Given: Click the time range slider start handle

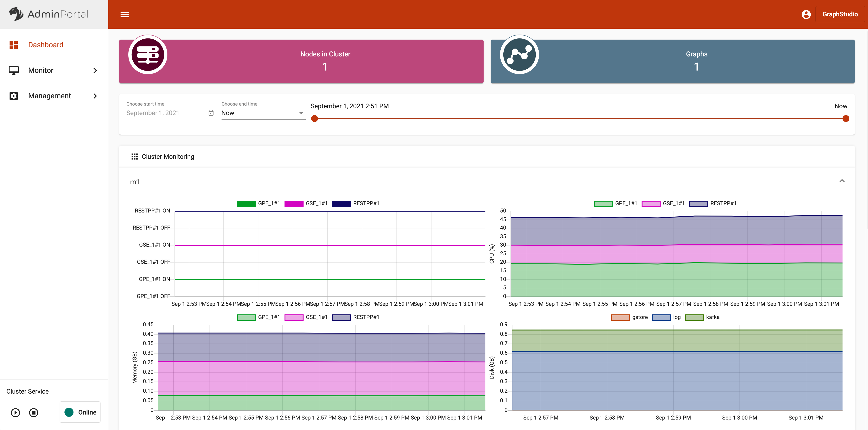Looking at the screenshot, I should click(x=314, y=119).
